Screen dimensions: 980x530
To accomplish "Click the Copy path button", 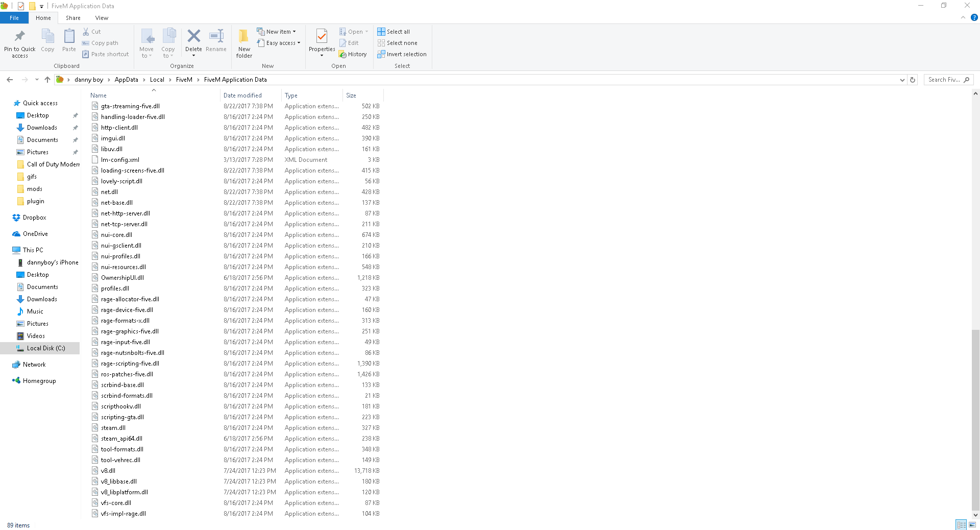I will tap(100, 43).
